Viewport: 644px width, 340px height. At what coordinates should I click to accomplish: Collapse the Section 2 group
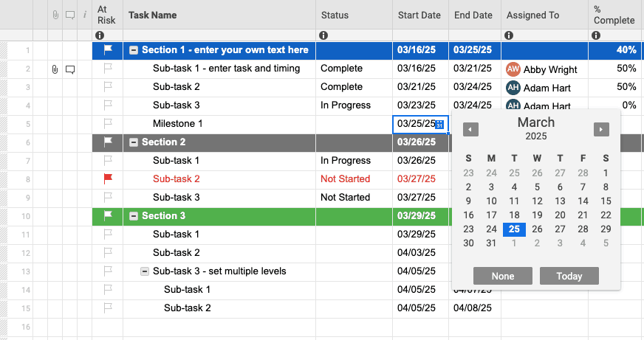tap(134, 142)
